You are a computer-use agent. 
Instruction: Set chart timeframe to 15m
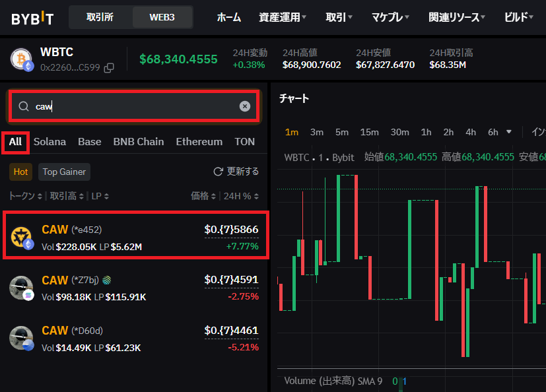[x=370, y=132]
